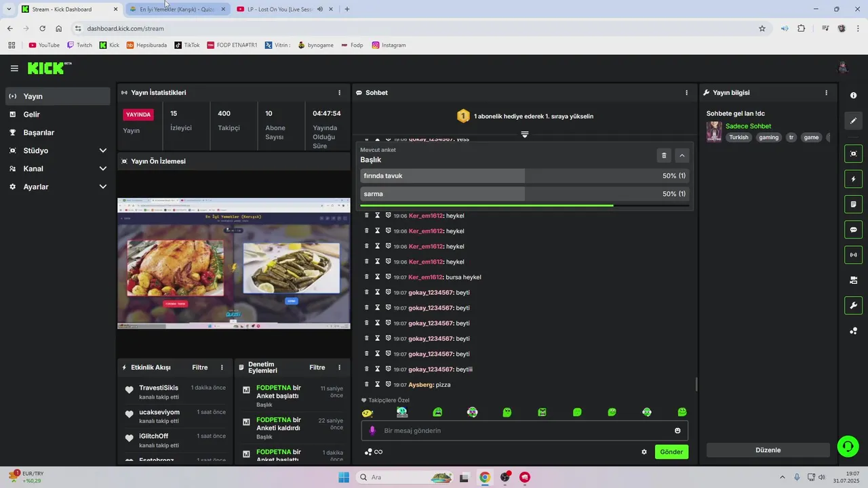Image resolution: width=868 pixels, height=488 pixels.
Task: Toggle moderation actions panel (document icon)
Action: point(853,204)
